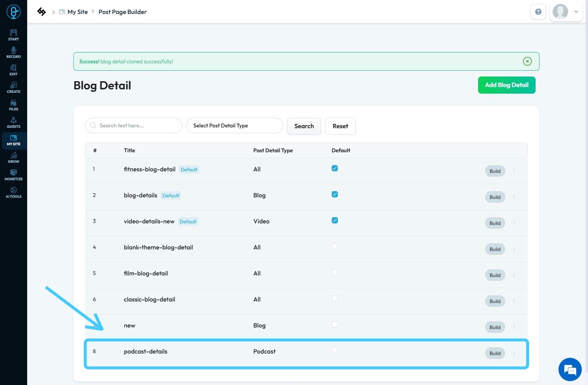
Task: Open Guests from the left sidebar
Action: (x=14, y=122)
